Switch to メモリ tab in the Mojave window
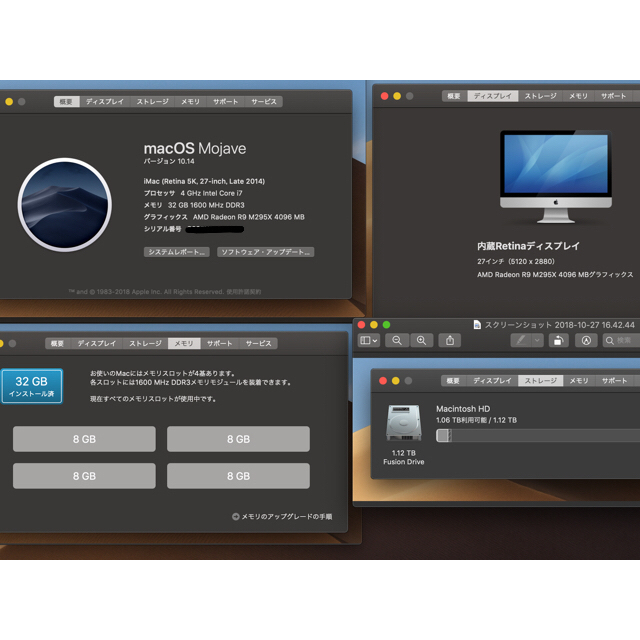Image resolution: width=640 pixels, height=640 pixels. (x=191, y=102)
